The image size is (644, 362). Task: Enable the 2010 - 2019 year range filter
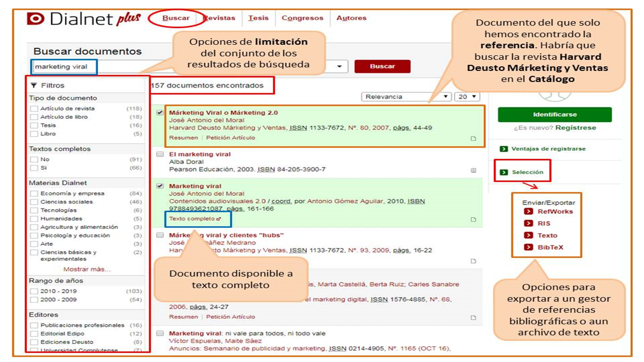point(34,292)
